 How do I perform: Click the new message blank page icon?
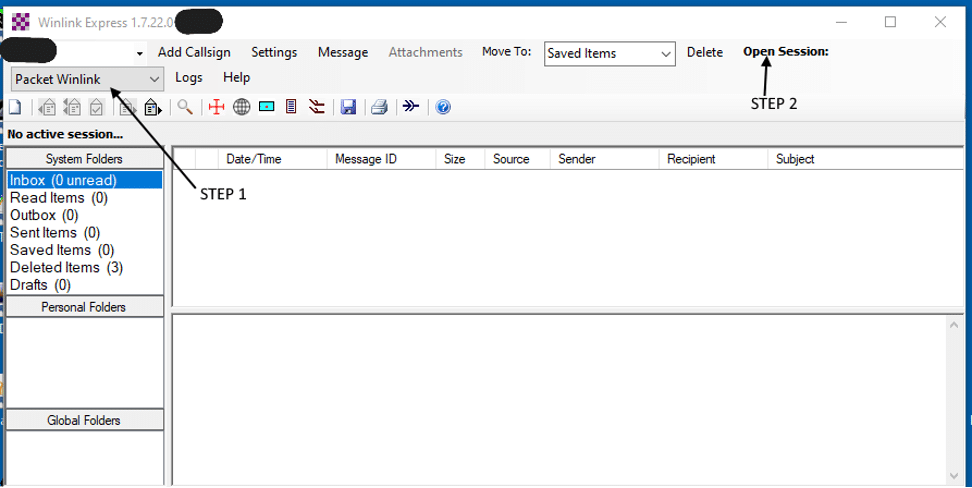click(x=15, y=107)
